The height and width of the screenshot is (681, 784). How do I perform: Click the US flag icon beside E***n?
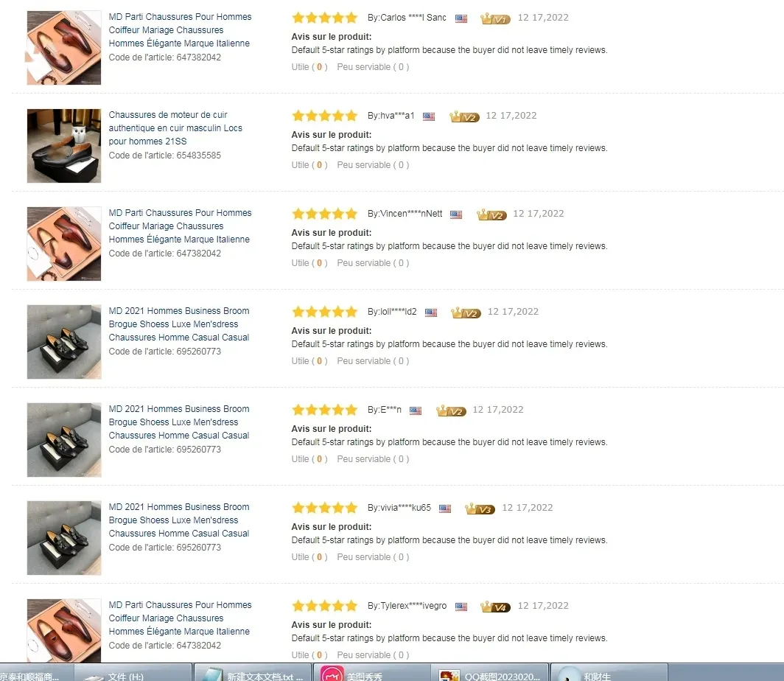pos(416,411)
